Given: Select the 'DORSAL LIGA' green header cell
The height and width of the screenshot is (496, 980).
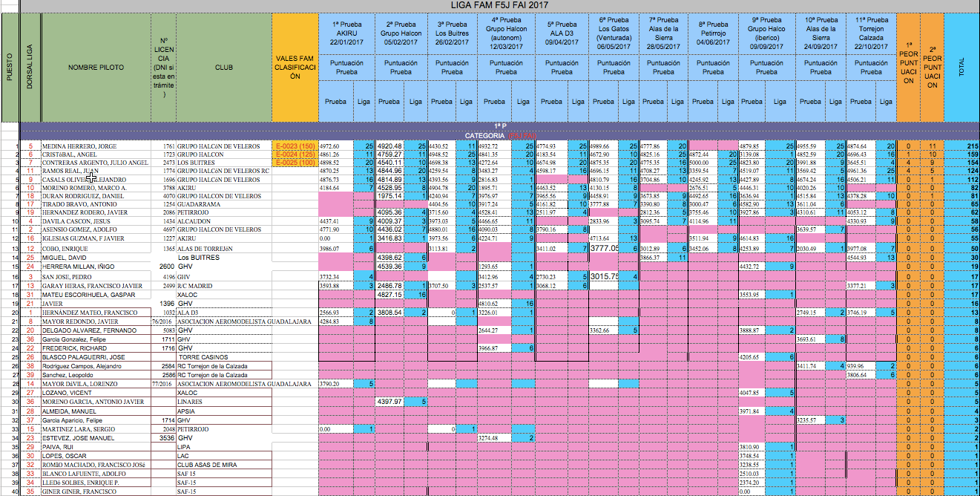Looking at the screenshot, I should [x=30, y=68].
